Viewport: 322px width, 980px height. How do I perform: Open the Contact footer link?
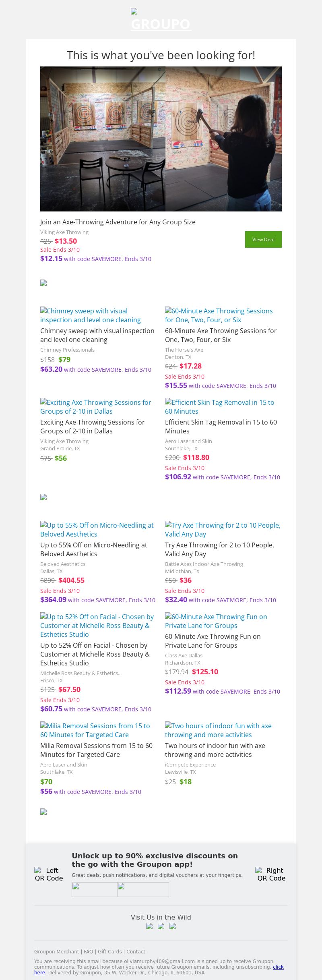pyautogui.click(x=136, y=951)
